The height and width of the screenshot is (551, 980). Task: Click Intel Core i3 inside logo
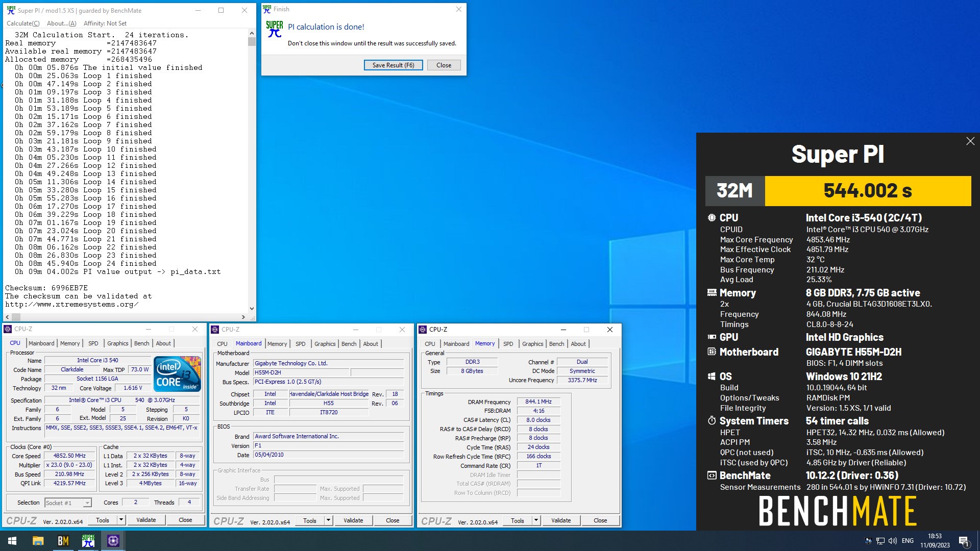click(x=177, y=374)
